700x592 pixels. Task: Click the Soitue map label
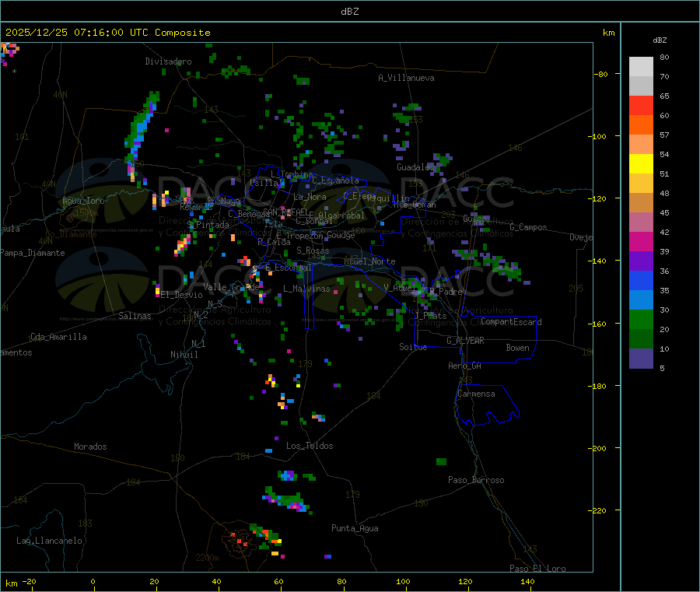(413, 347)
